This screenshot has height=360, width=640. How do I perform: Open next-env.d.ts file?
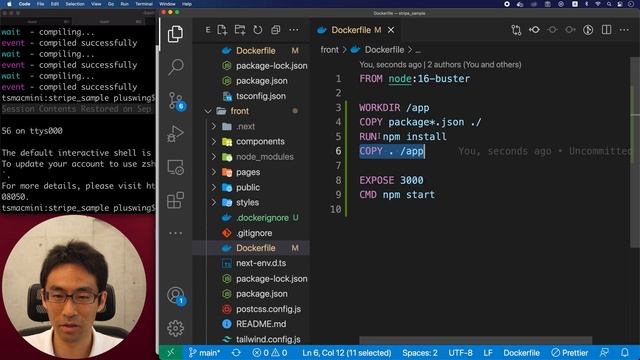pyautogui.click(x=261, y=263)
